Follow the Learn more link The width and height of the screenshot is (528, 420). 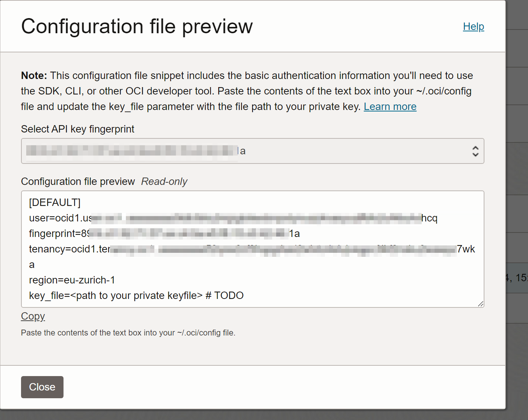390,107
